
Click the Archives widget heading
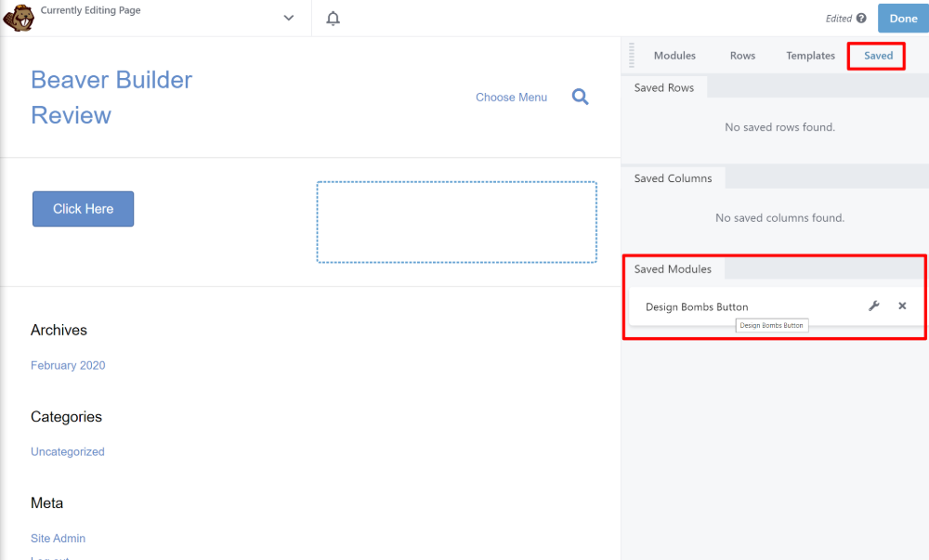[59, 330]
